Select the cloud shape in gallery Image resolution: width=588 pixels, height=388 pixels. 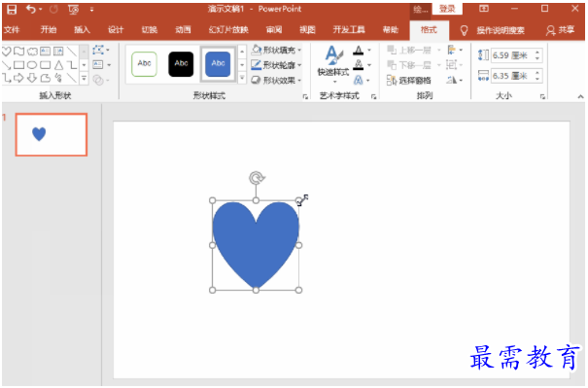tap(32, 51)
